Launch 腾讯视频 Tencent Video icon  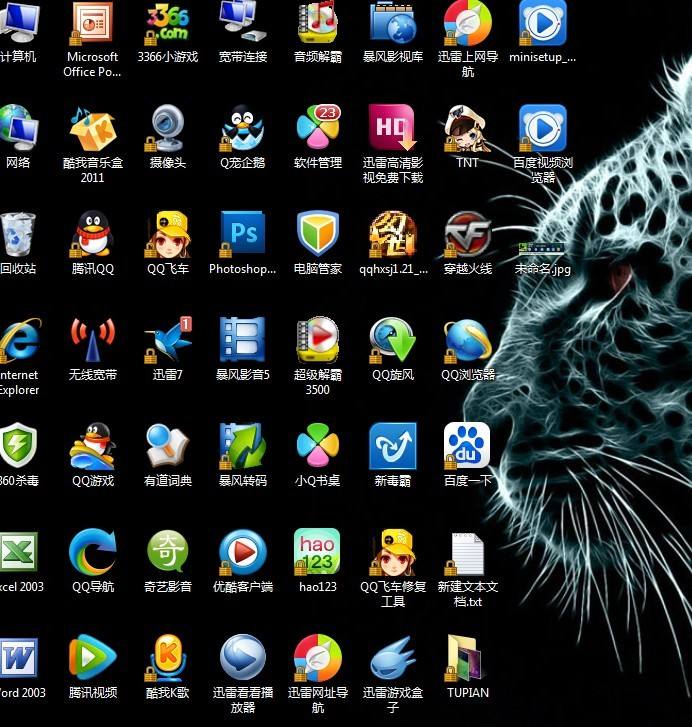click(92, 657)
